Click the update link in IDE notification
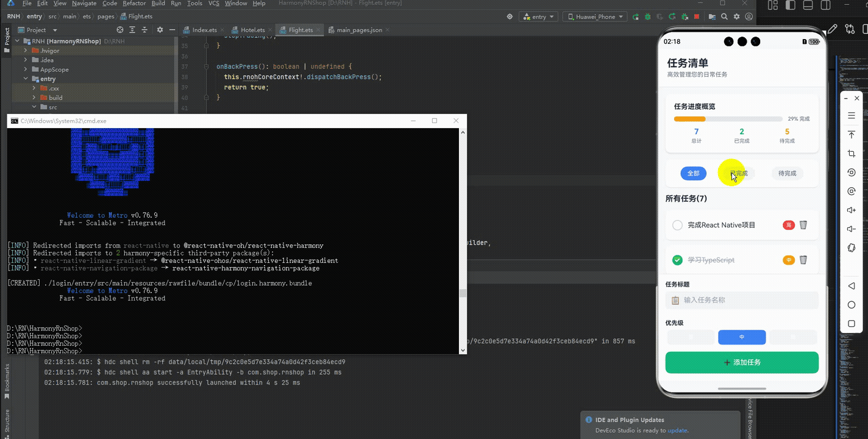The image size is (868, 439). point(677,430)
